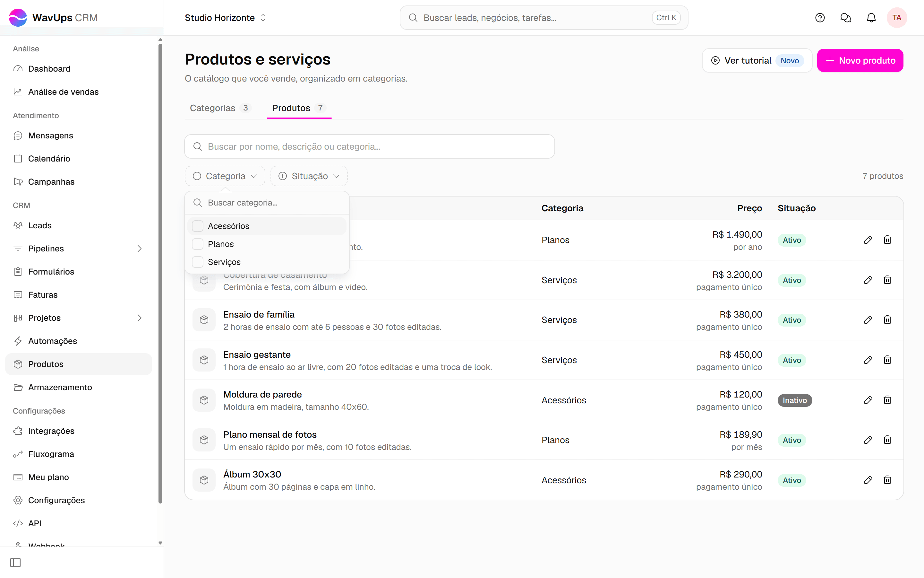
Task: Open the chat bubbles icon
Action: (x=845, y=18)
